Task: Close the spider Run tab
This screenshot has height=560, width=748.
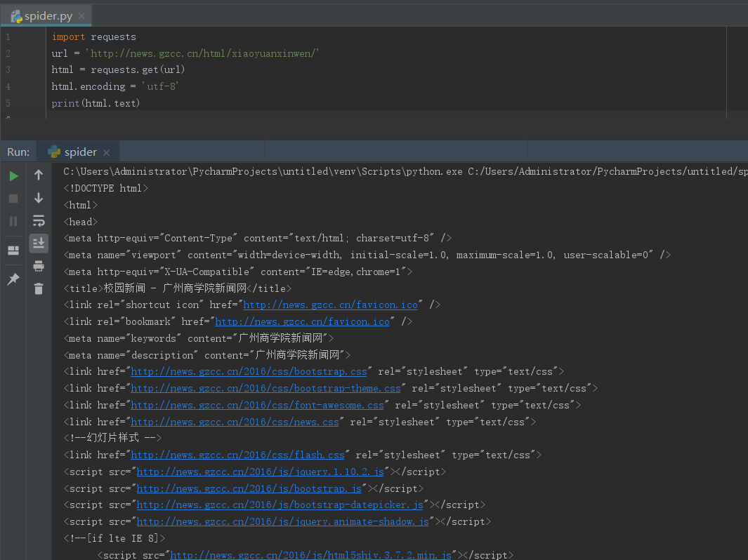Action: (x=106, y=152)
